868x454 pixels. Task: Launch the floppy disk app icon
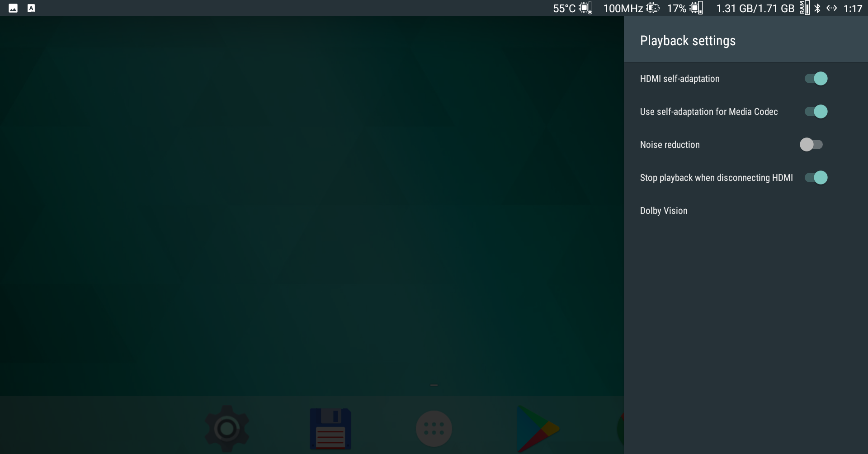pos(330,429)
